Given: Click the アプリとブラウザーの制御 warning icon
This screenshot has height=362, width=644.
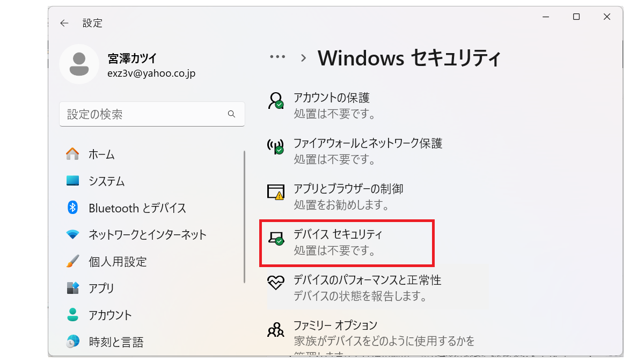Looking at the screenshot, I should point(276,191).
